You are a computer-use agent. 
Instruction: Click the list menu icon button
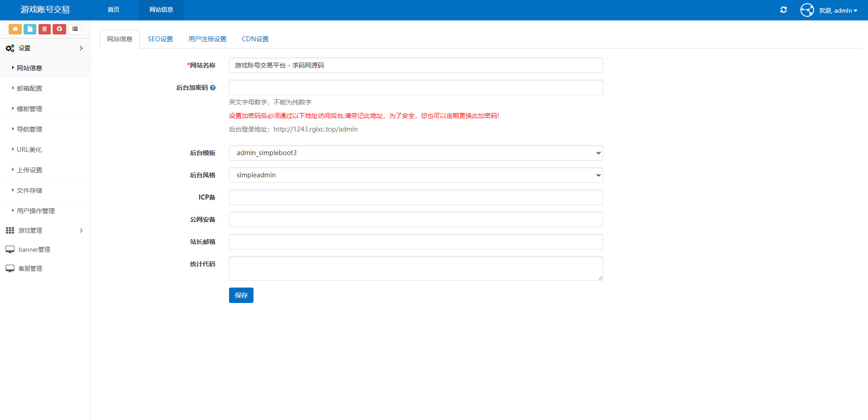(75, 29)
